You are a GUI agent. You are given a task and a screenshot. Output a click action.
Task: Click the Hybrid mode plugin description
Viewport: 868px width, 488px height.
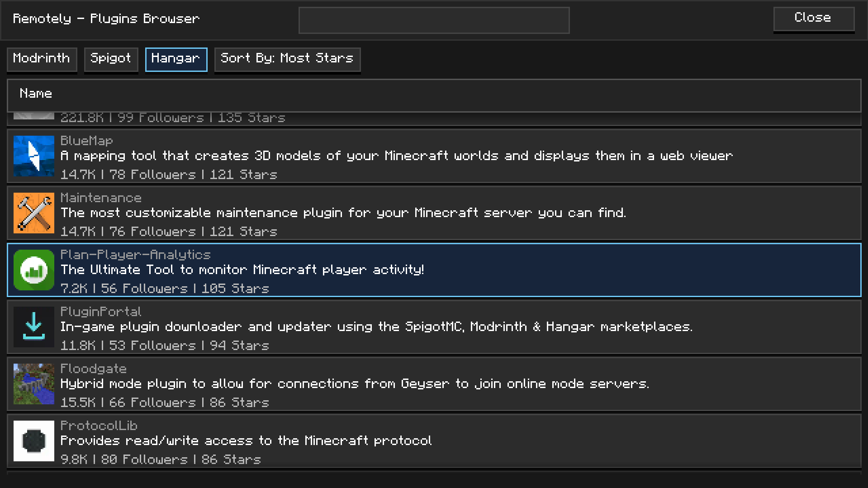[x=355, y=384]
